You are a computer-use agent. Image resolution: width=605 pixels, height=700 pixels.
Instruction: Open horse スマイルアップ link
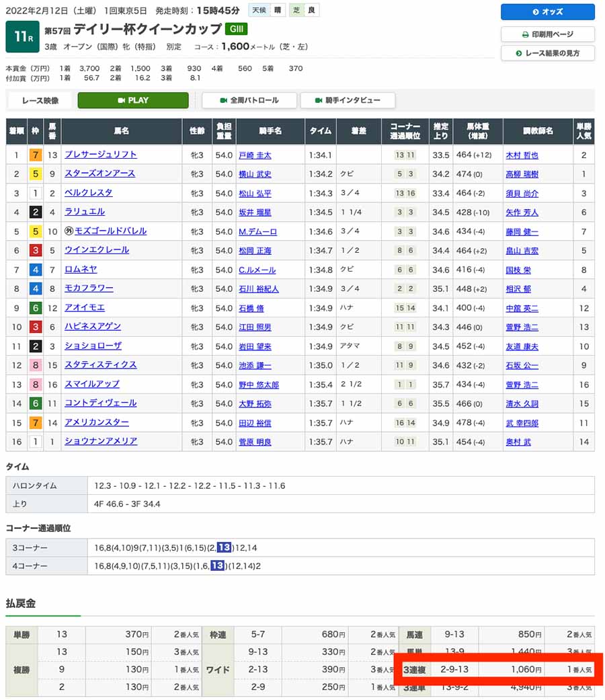[x=92, y=384]
